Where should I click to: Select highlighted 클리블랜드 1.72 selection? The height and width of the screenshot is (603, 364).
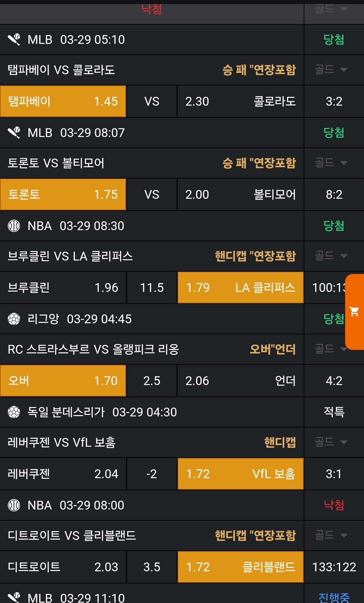(240, 567)
